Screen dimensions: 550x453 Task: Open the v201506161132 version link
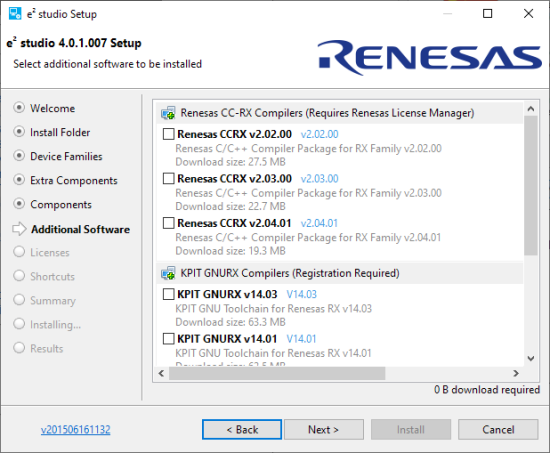[x=75, y=429]
